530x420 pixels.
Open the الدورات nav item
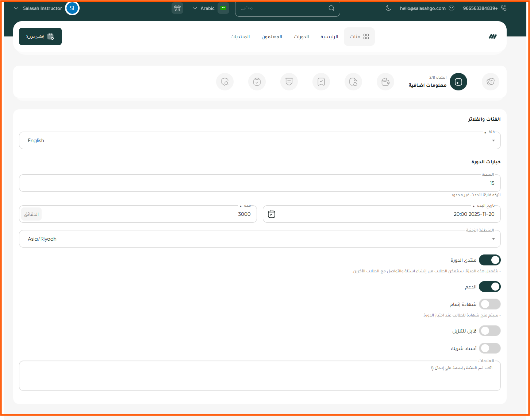point(302,37)
